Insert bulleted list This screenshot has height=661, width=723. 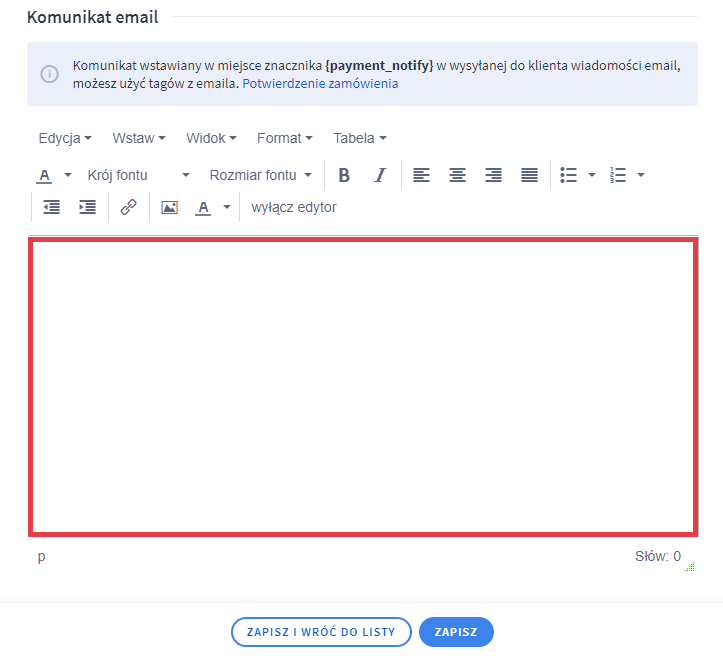pyautogui.click(x=569, y=175)
